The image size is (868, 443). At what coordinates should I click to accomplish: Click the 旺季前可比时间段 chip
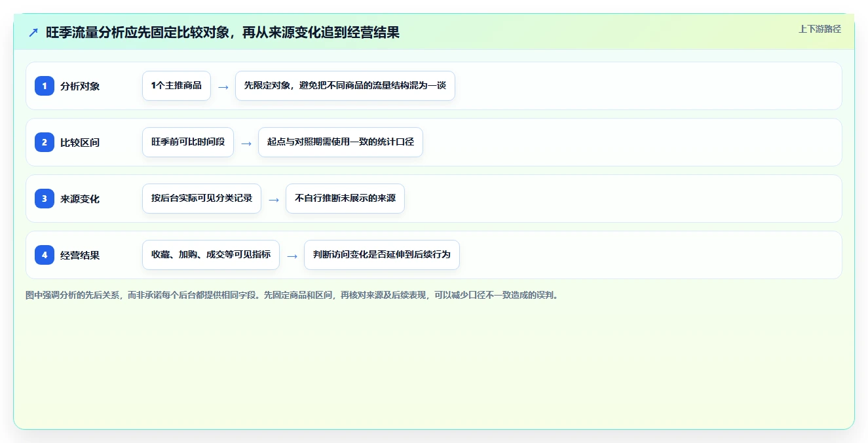tap(188, 142)
